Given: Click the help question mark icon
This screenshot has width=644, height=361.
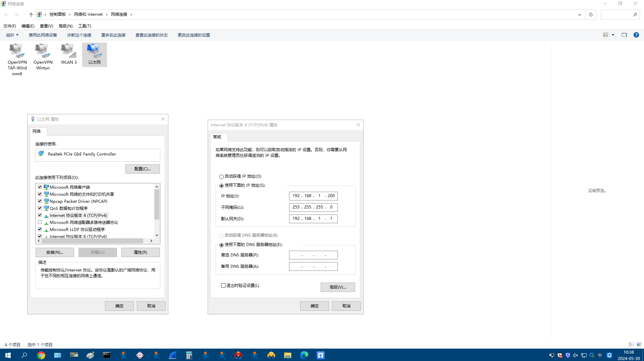Looking at the screenshot, I should pos(636,35).
